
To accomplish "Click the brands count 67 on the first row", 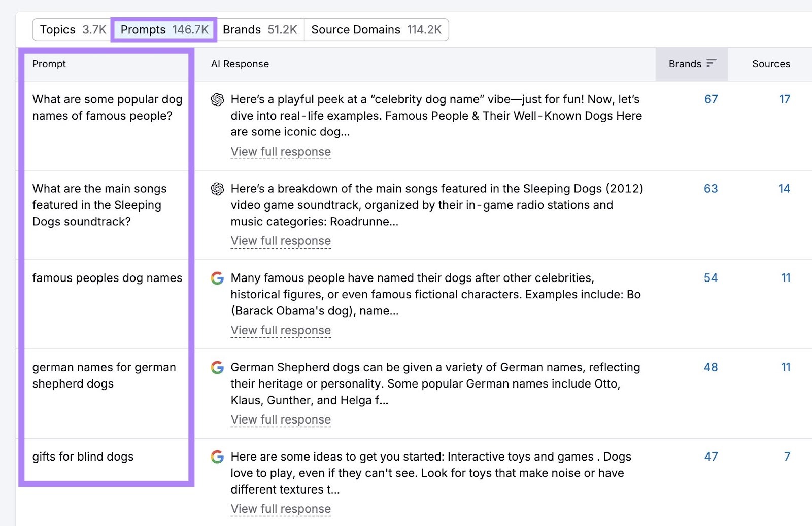I will point(710,99).
